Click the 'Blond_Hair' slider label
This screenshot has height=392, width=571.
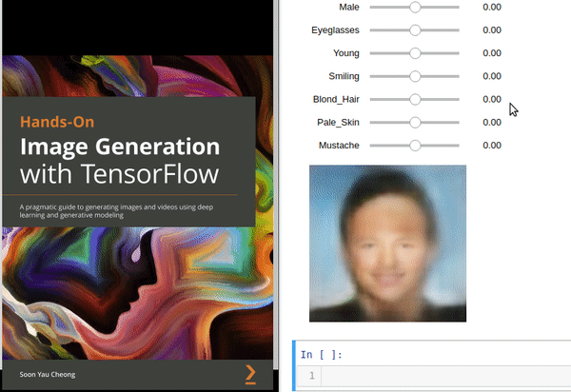pyautogui.click(x=336, y=99)
